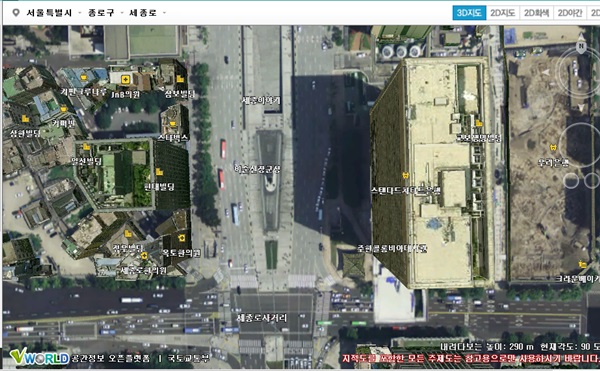Click the down arrow on navigation ring

click(x=581, y=108)
